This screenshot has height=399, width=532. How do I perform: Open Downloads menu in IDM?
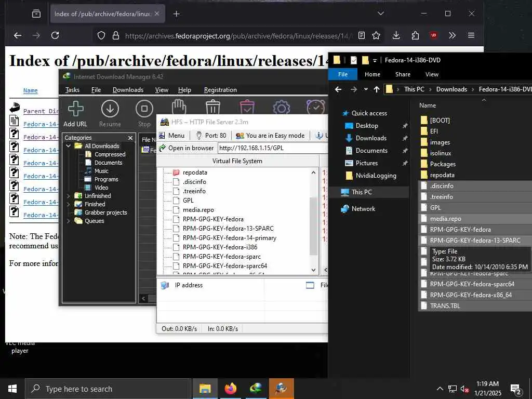(x=128, y=90)
